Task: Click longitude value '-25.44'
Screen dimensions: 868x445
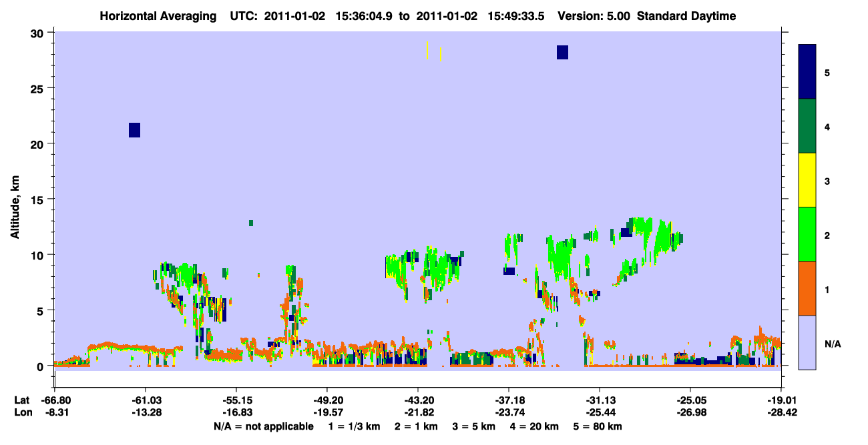Action: point(599,413)
